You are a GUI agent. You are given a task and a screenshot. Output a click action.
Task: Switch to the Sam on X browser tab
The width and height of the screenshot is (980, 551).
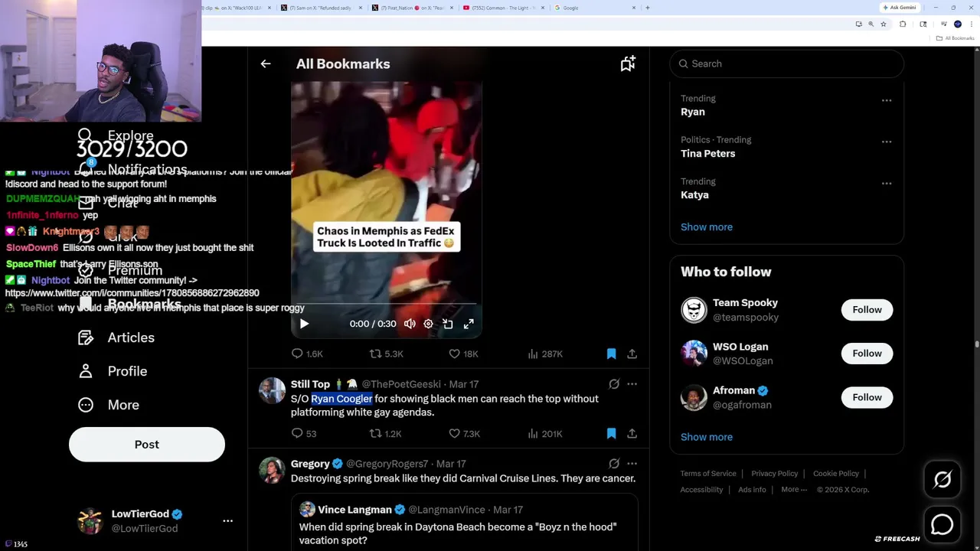pos(322,8)
